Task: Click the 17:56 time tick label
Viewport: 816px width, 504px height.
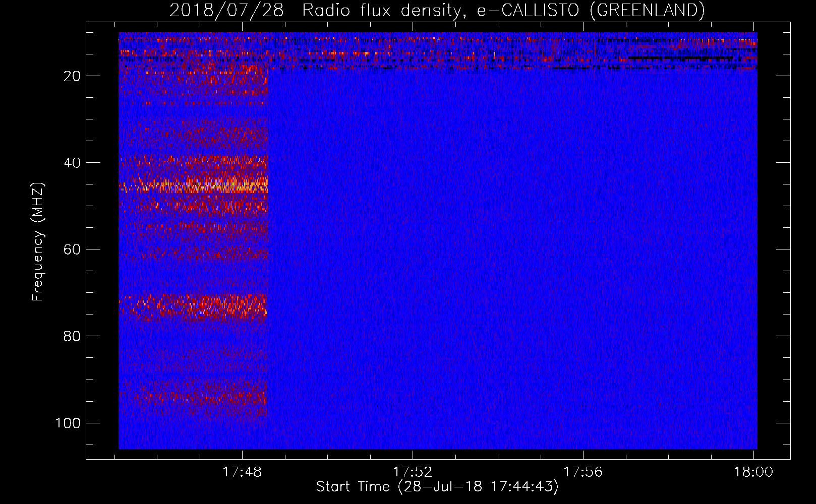Action: coord(583,472)
